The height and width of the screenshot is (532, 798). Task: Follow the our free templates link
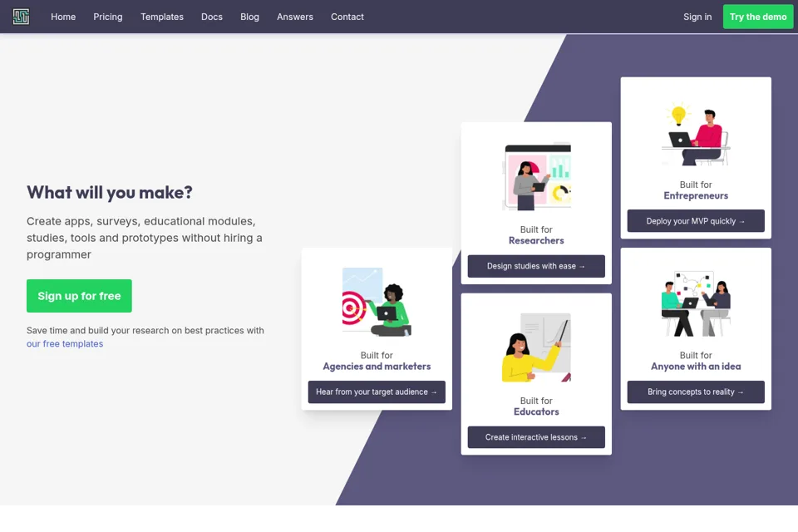(65, 343)
